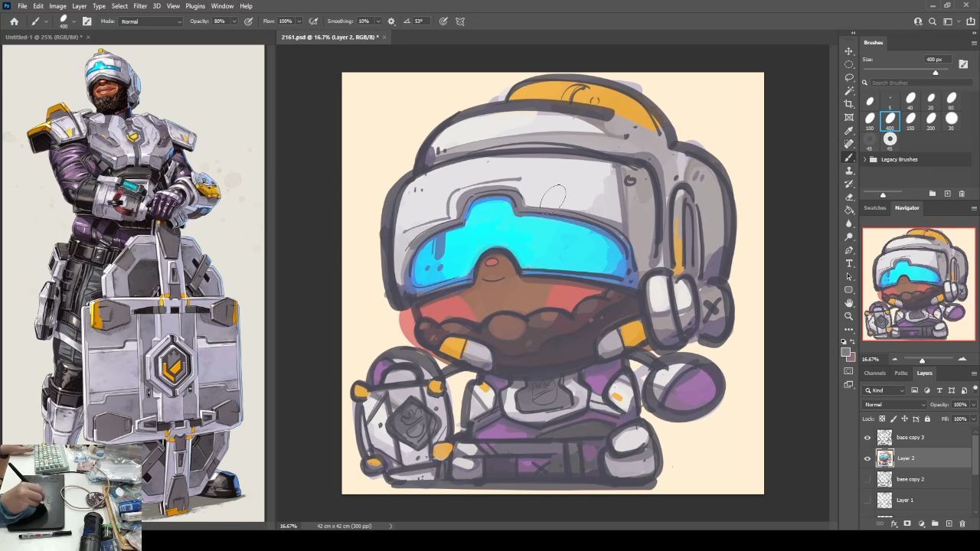
Task: Click delete layer trash icon
Action: (x=962, y=524)
